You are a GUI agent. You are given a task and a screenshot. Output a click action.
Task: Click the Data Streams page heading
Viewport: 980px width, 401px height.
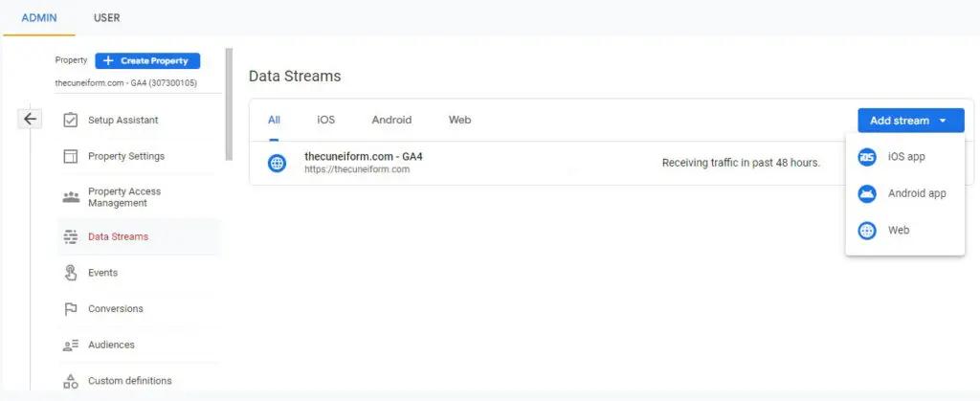(x=295, y=77)
